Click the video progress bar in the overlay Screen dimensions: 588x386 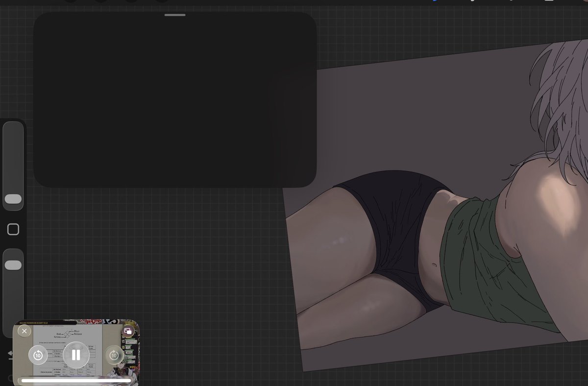76,380
